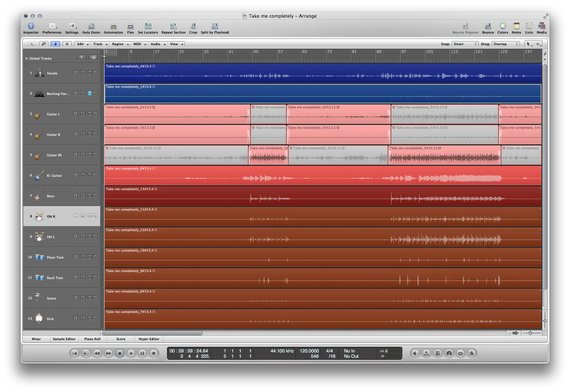Click the duplicate track button
This screenshot has height=392, width=570.
pos(93,57)
